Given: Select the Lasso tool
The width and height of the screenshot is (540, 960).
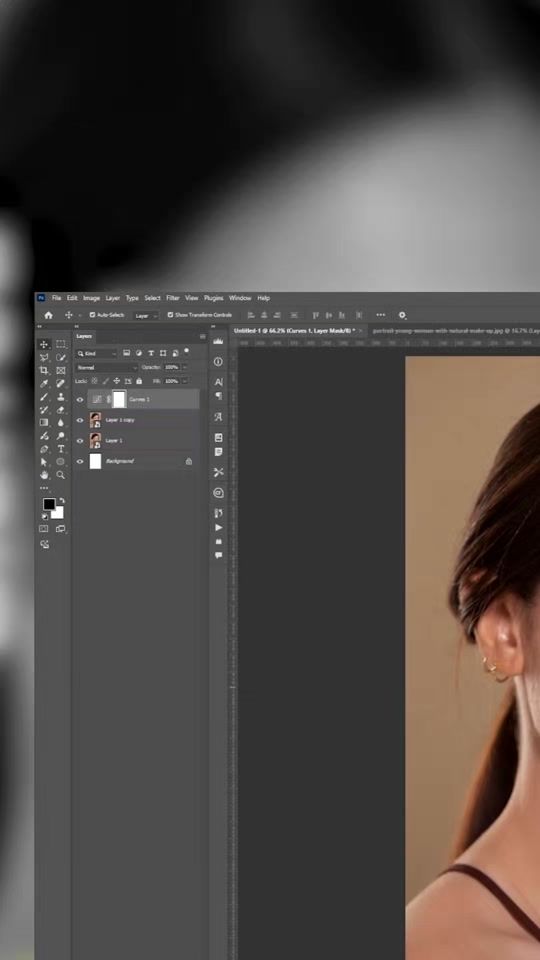Looking at the screenshot, I should pyautogui.click(x=44, y=358).
